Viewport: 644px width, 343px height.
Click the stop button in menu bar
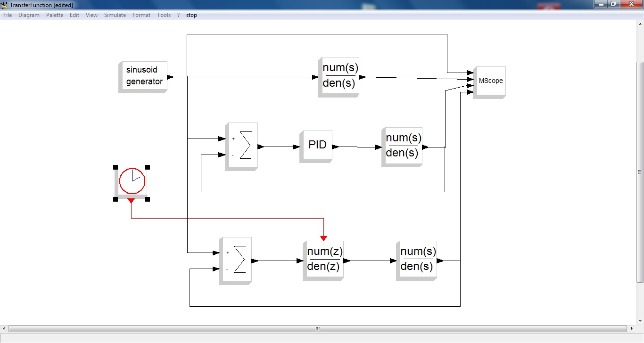coord(191,15)
